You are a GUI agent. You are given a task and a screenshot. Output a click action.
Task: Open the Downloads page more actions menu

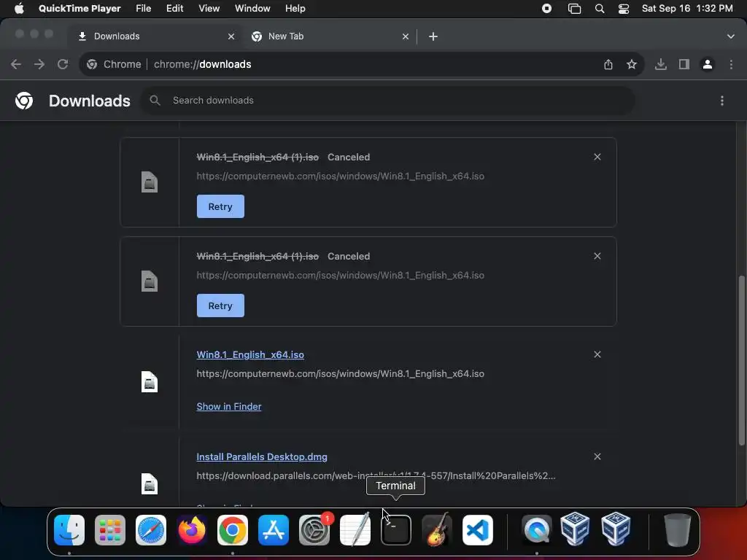click(x=721, y=101)
